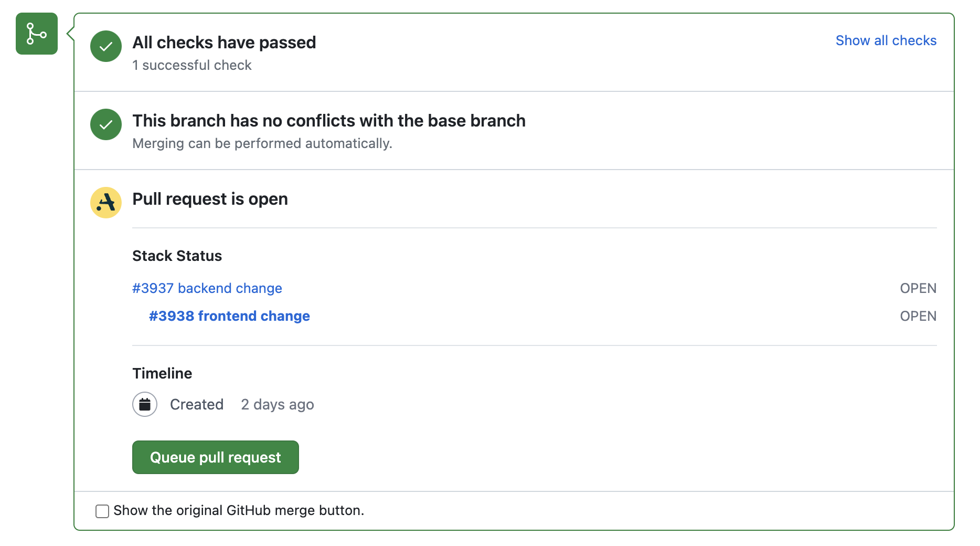Click the OPEN status for frontend change

(x=918, y=316)
